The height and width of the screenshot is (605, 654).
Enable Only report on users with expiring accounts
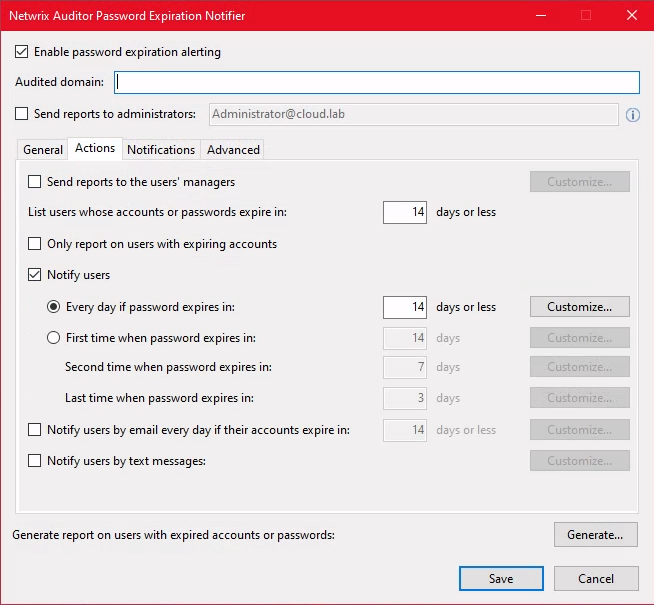coord(36,244)
